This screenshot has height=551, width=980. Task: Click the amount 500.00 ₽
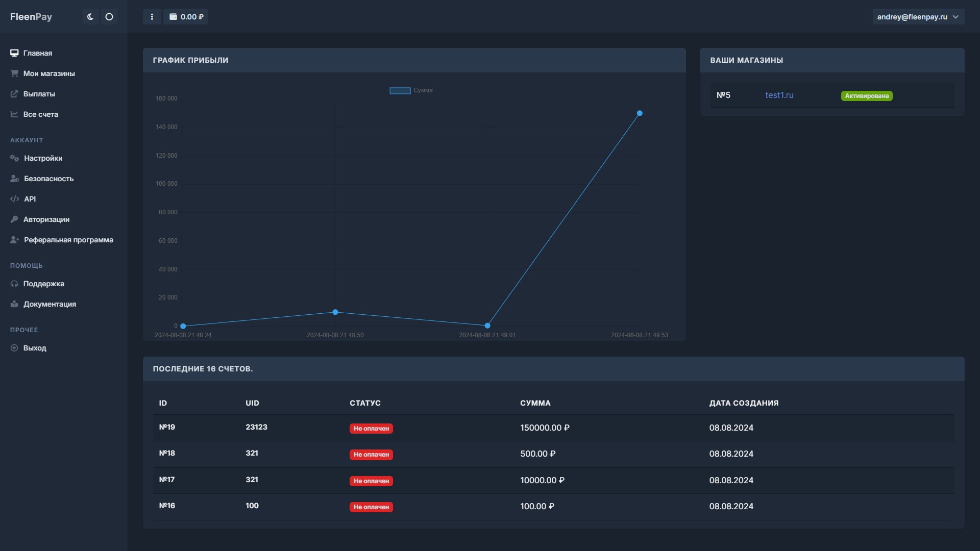[x=538, y=454]
